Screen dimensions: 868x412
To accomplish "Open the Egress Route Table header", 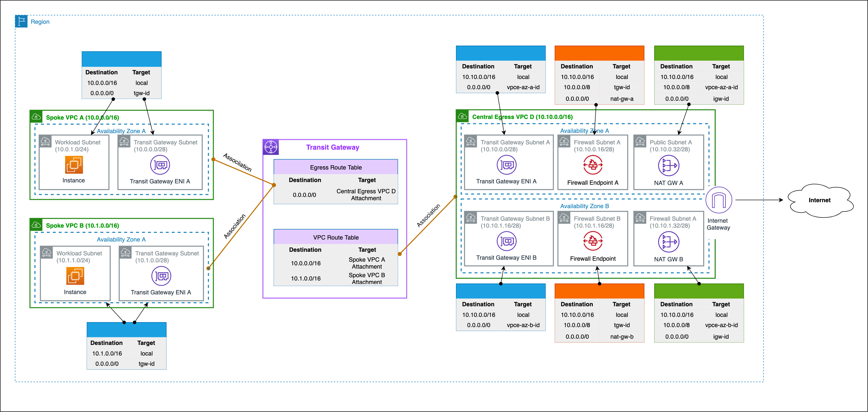I will tap(336, 167).
